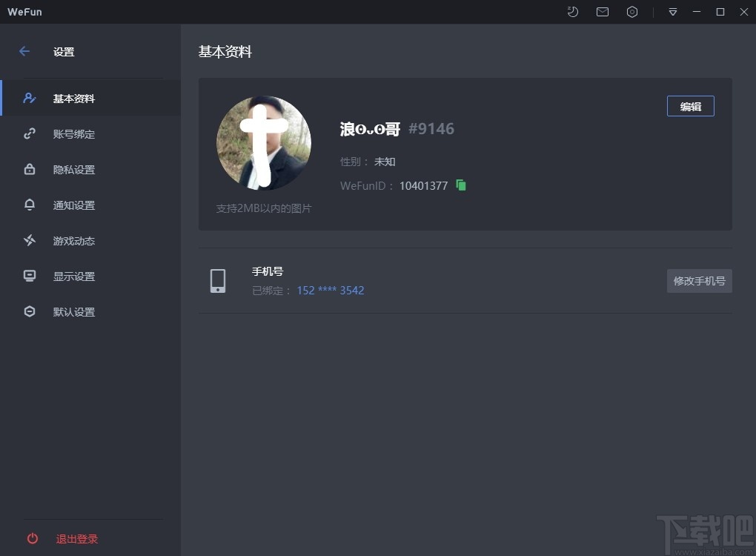756x556 pixels.
Task: Select the person icon beside 基本资料
Action: pyautogui.click(x=30, y=98)
